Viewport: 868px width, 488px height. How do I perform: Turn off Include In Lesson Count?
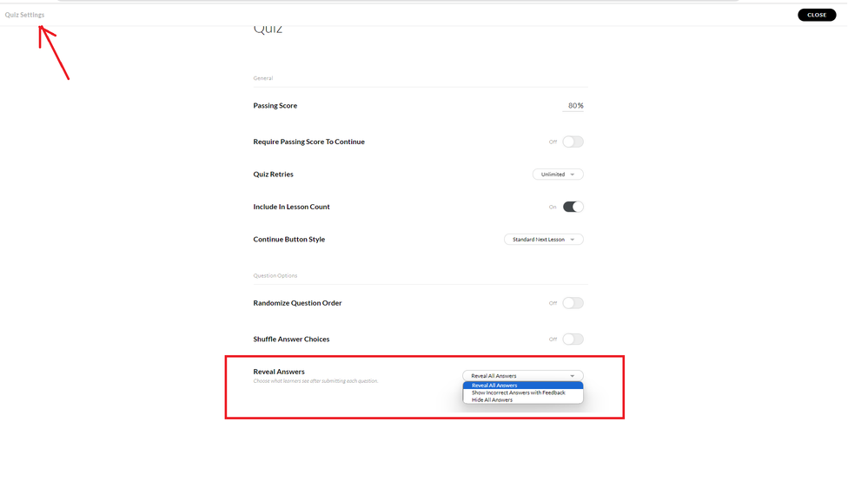point(573,207)
